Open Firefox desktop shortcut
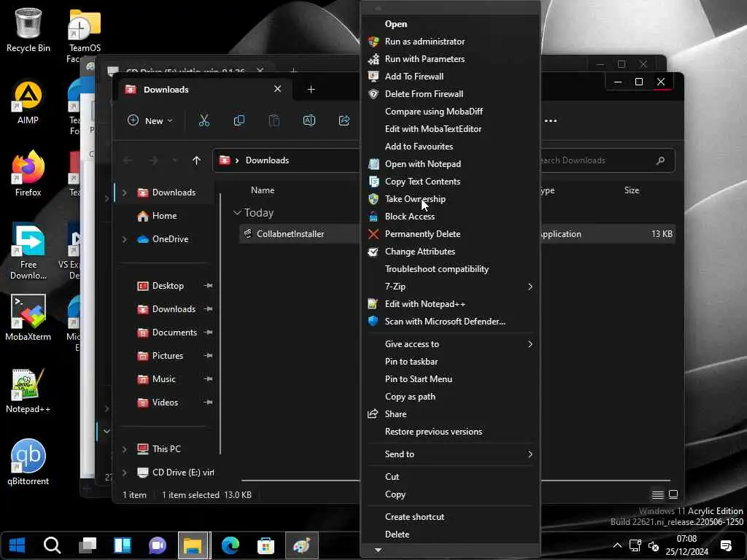The image size is (747, 560). point(28,174)
